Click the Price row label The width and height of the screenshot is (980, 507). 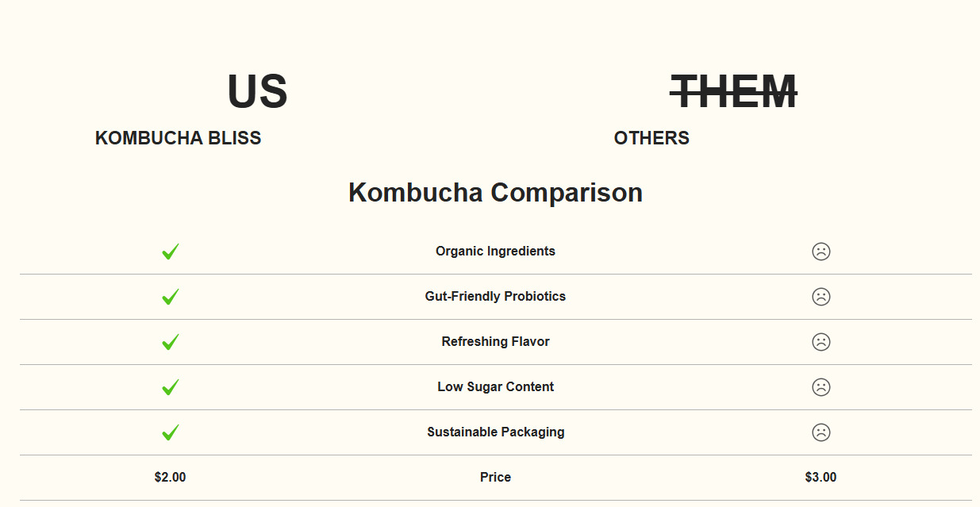click(495, 478)
